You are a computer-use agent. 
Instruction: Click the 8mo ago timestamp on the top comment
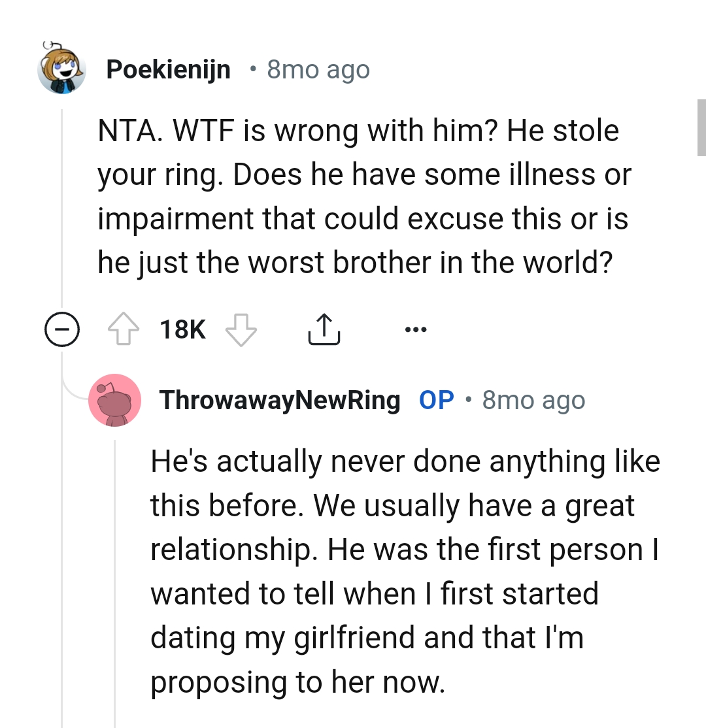pyautogui.click(x=317, y=69)
